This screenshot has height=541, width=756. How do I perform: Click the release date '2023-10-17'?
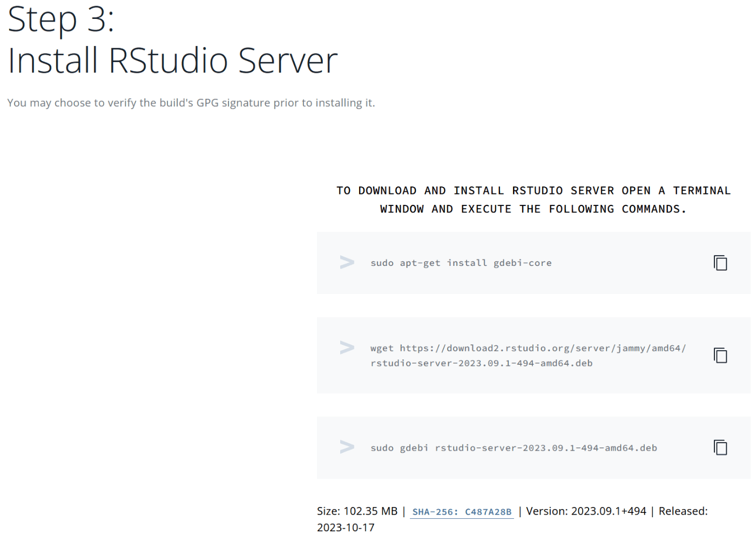coord(346,527)
